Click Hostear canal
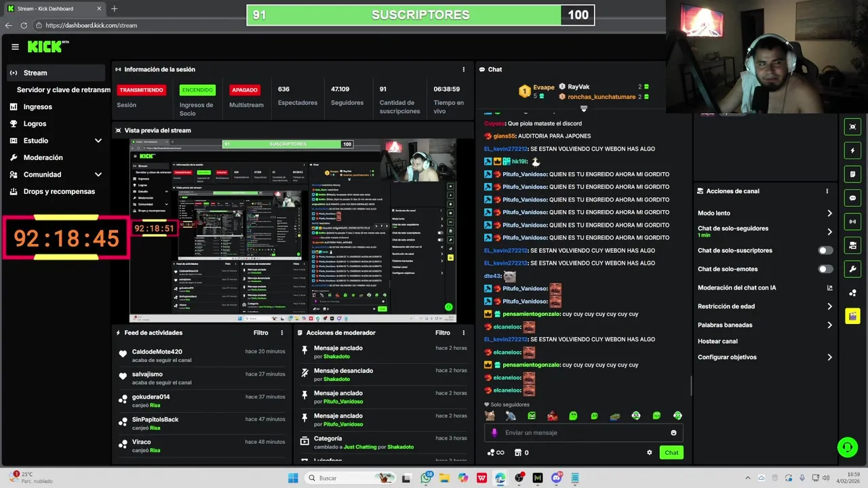This screenshot has width=868, height=488. (x=717, y=341)
